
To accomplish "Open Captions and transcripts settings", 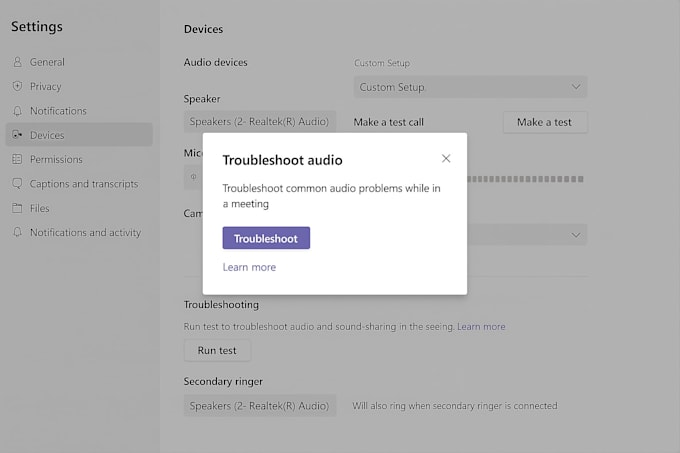I will tap(79, 183).
